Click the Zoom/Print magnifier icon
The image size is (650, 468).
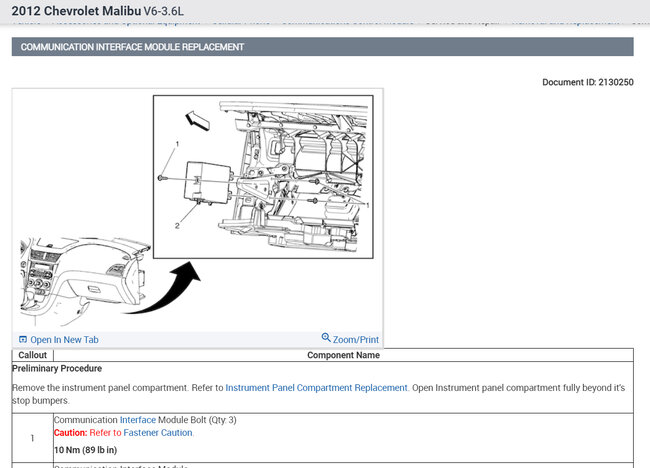[x=326, y=338]
